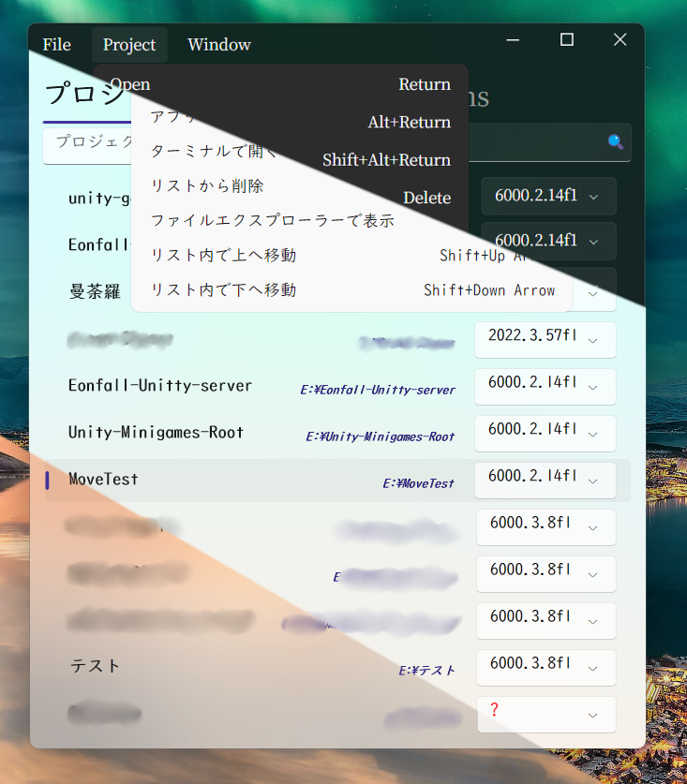Open the dropdown showing a red question mark
Image resolution: width=687 pixels, height=784 pixels.
click(x=545, y=715)
